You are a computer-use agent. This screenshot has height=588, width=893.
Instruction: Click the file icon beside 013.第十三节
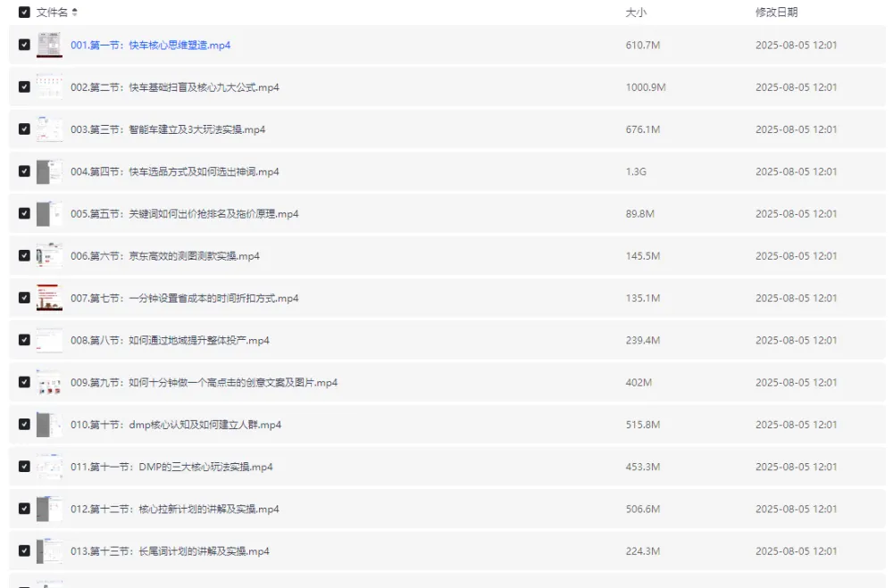pyautogui.click(x=49, y=551)
